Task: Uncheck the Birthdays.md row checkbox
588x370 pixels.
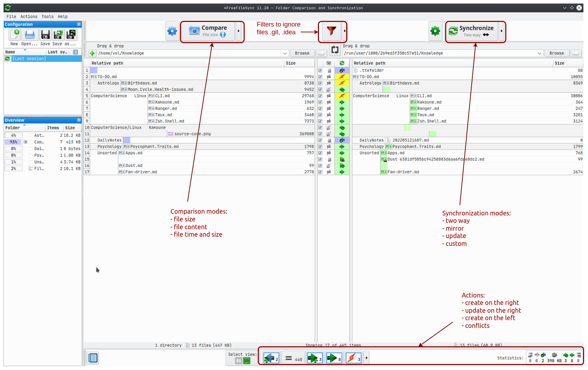Action: pos(320,83)
